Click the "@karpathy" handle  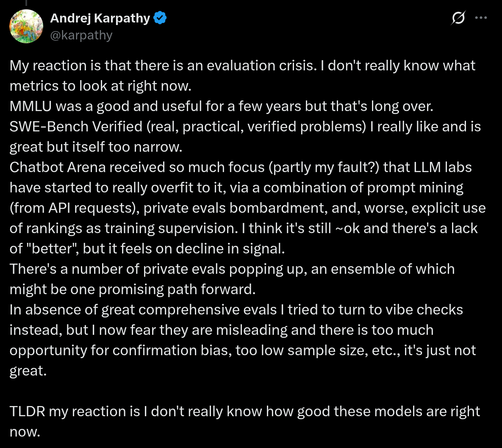[81, 35]
